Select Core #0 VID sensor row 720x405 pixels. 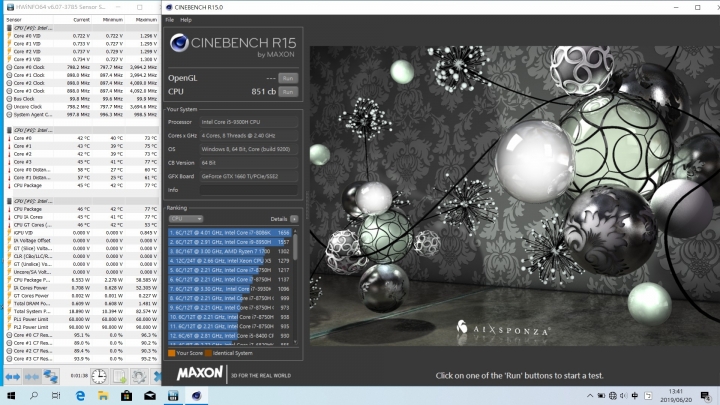point(82,36)
